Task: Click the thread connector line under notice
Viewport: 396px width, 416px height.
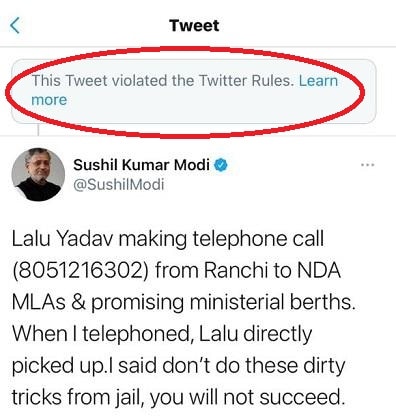Action: (38, 129)
